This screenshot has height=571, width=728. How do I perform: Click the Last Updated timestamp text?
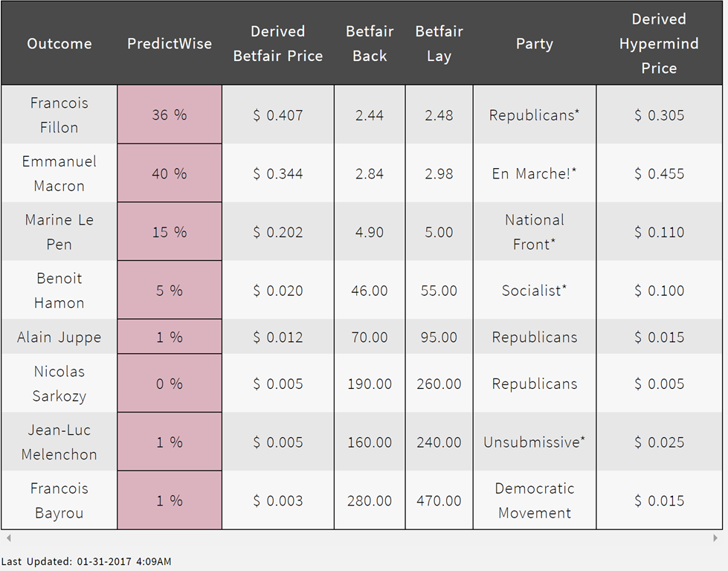[86, 561]
